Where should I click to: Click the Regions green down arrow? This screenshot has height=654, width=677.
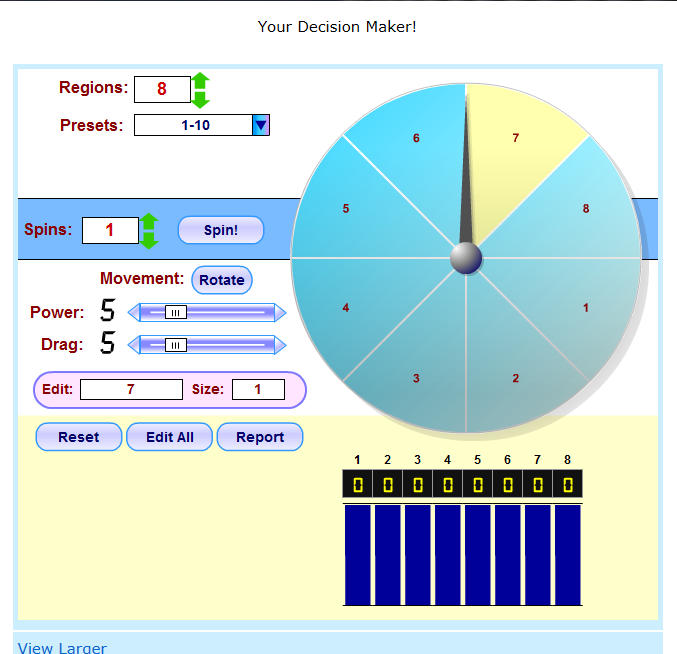point(201,99)
